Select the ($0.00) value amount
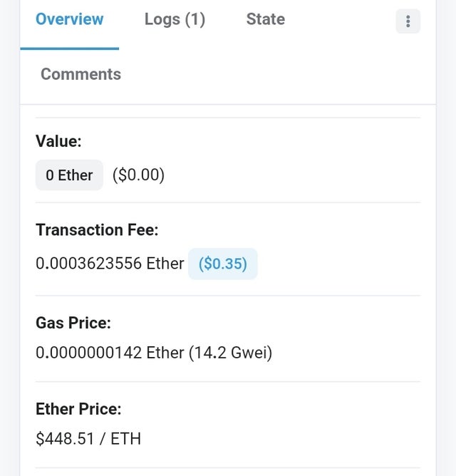 click(138, 175)
